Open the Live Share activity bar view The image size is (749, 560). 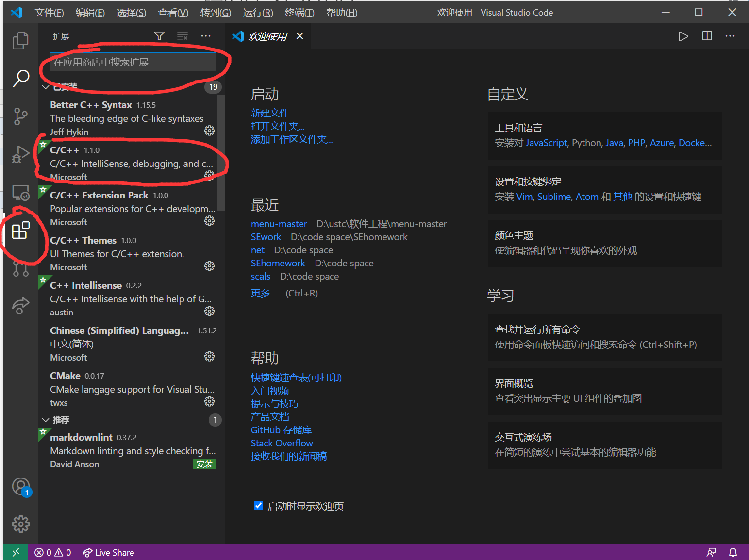(20, 306)
